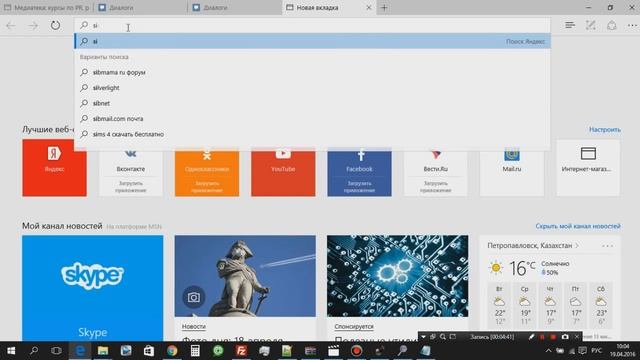640x360 pixels.
Task: Open the Вконтакте top site tile
Action: coord(131,173)
